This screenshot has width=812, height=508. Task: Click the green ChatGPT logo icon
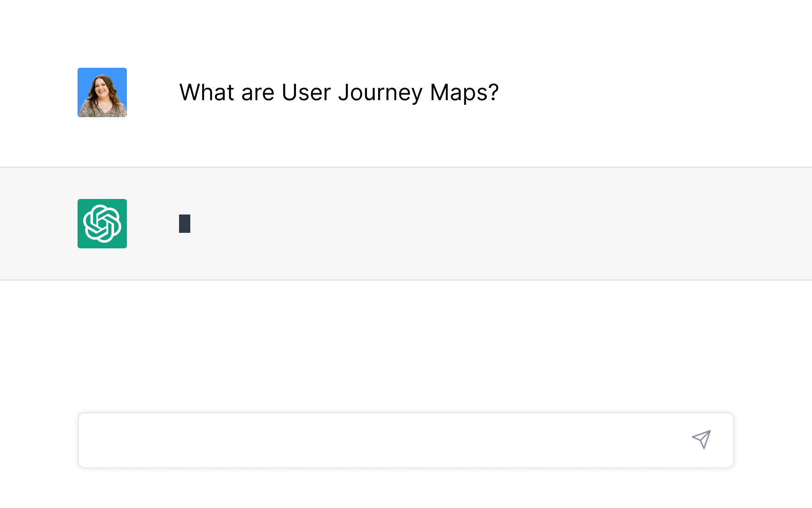point(102,223)
